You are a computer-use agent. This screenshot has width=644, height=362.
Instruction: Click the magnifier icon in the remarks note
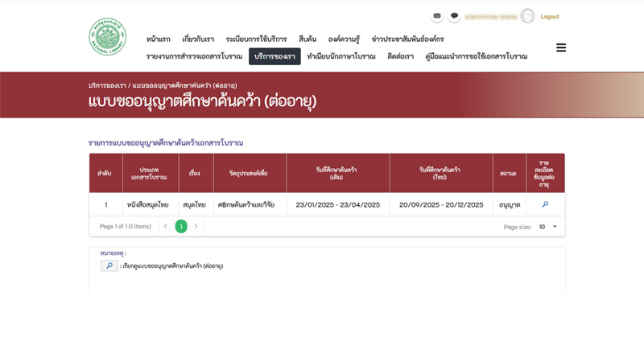pos(109,265)
